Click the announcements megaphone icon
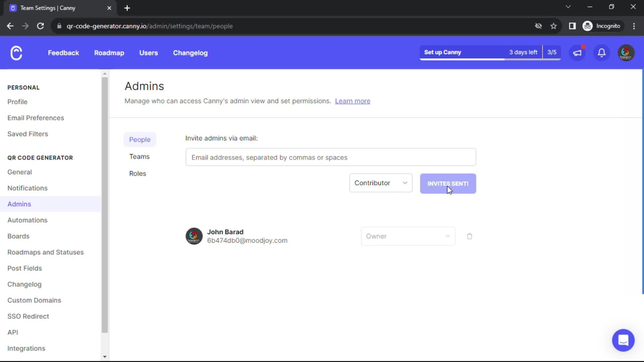The image size is (644, 362). (578, 53)
